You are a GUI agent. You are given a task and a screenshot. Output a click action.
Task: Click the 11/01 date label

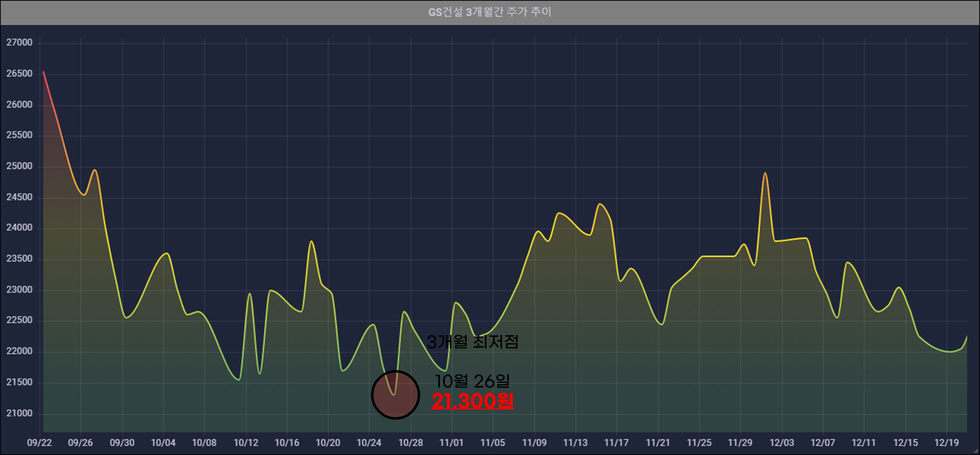pyautogui.click(x=452, y=443)
